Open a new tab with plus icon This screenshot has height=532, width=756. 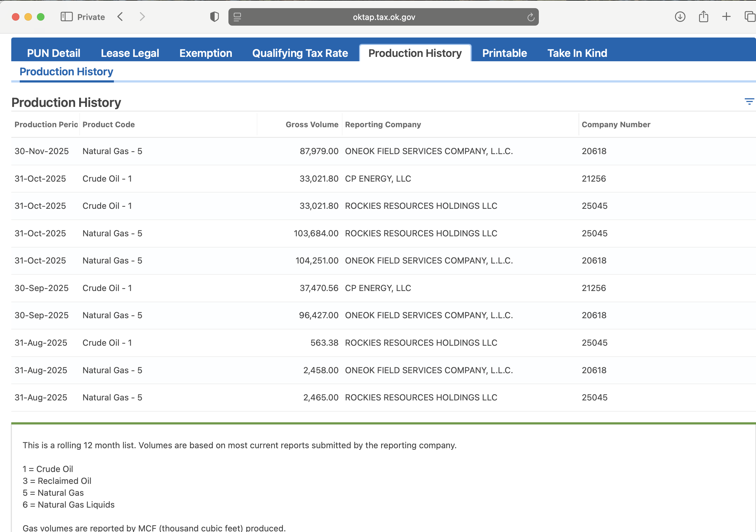726,17
